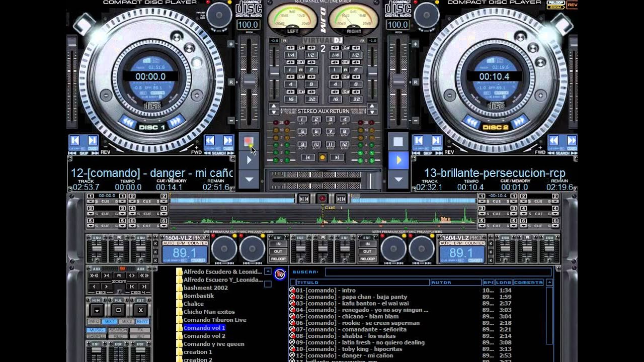
Task: Adjust the deck 2 pitch slider
Action: pyautogui.click(x=398, y=82)
